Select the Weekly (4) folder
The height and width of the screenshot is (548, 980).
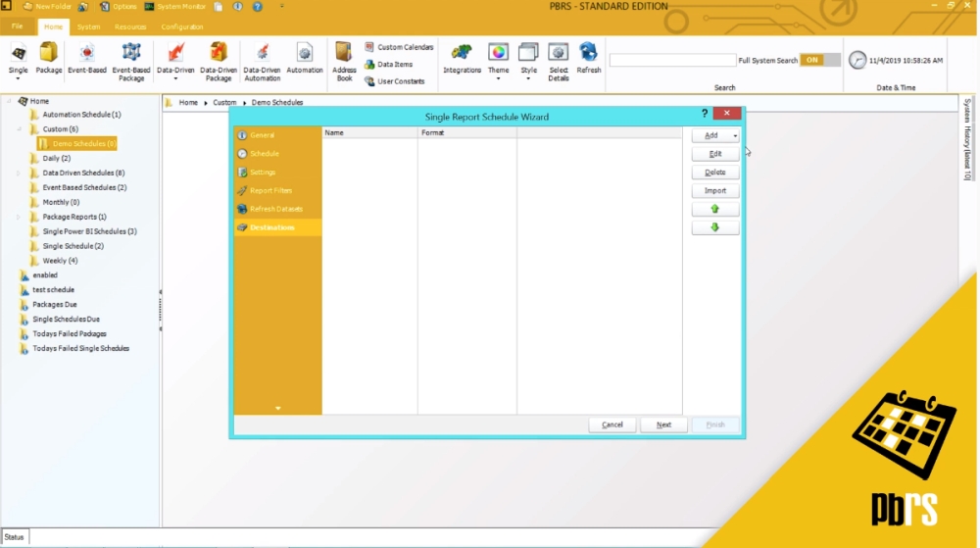click(x=60, y=261)
